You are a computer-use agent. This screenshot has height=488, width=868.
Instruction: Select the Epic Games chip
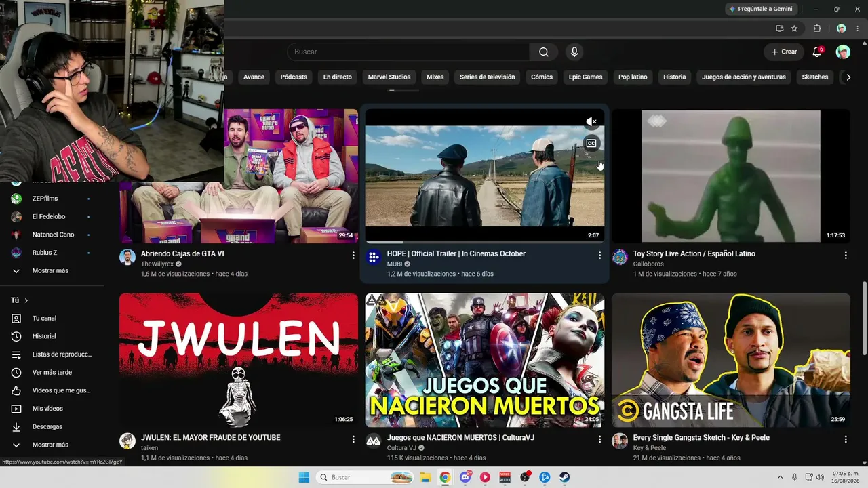point(586,77)
